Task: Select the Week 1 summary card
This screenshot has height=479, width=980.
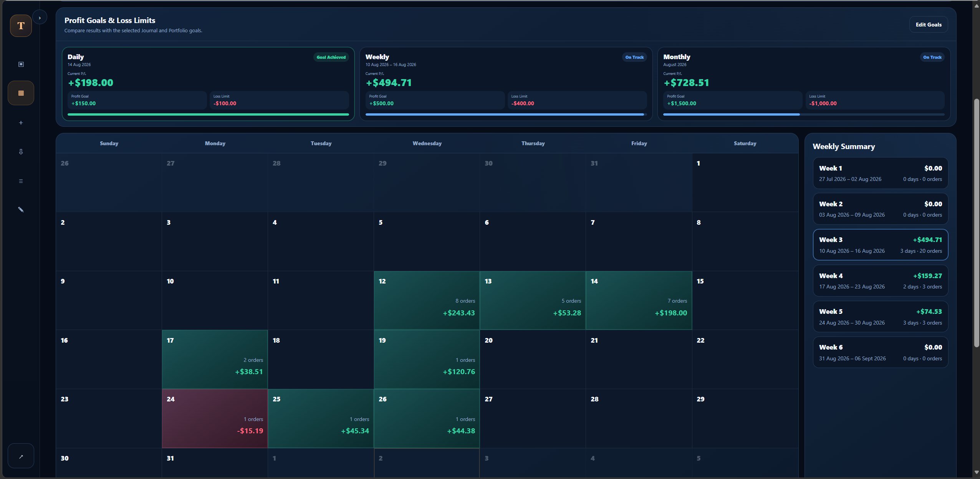Action: click(x=880, y=173)
